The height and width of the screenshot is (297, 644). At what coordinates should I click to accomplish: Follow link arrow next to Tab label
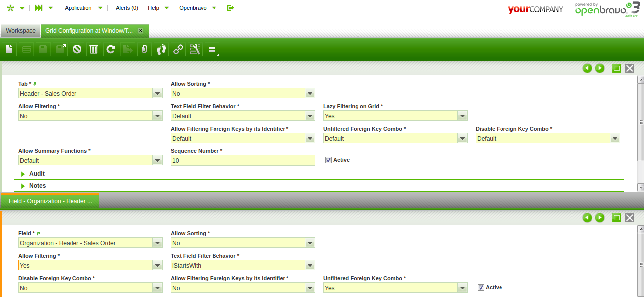[x=35, y=84]
